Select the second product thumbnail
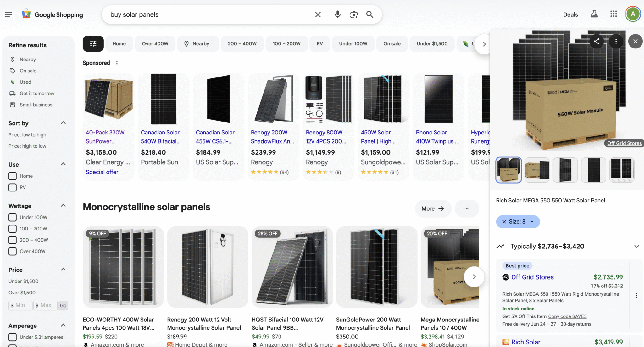 tap(537, 170)
